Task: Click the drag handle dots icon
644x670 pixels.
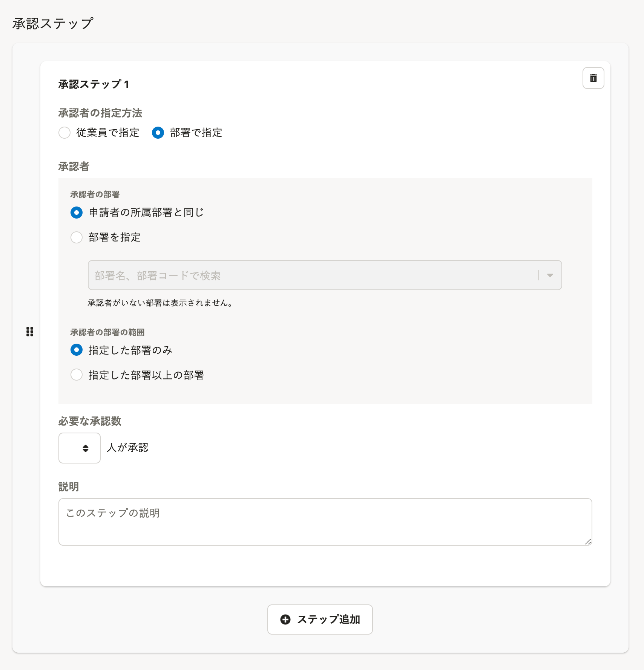Action: (x=30, y=332)
